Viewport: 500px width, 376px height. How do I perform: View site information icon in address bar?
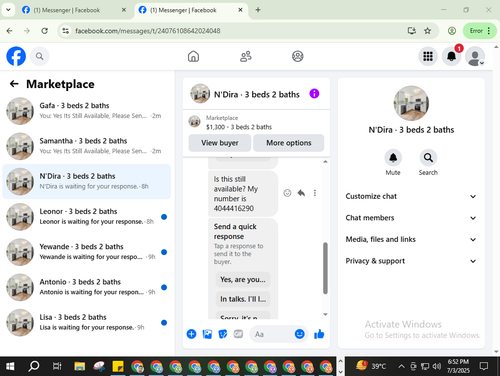click(66, 31)
